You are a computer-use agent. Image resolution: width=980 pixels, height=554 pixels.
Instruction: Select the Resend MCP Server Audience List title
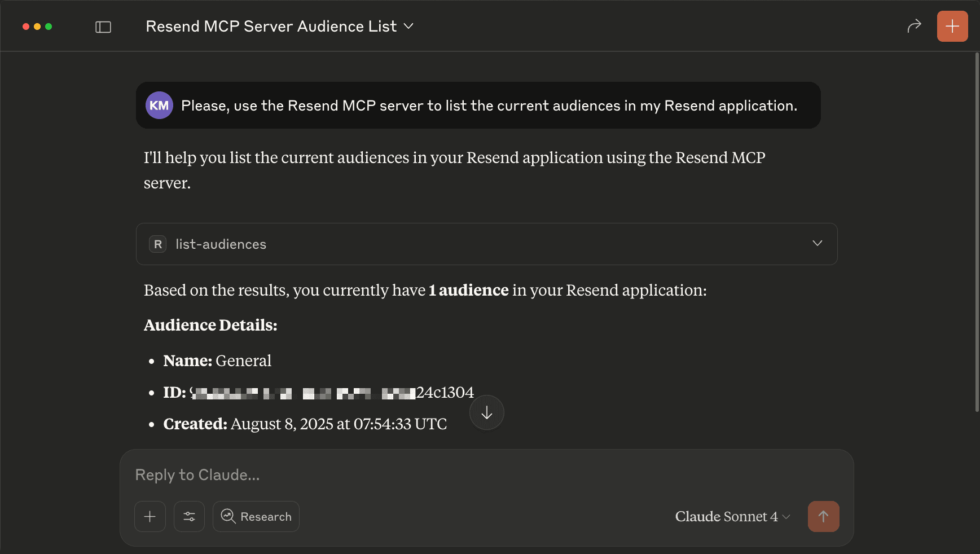(271, 26)
